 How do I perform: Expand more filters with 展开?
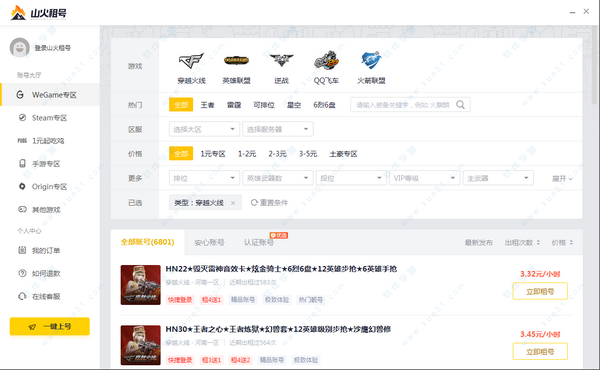[x=562, y=179]
